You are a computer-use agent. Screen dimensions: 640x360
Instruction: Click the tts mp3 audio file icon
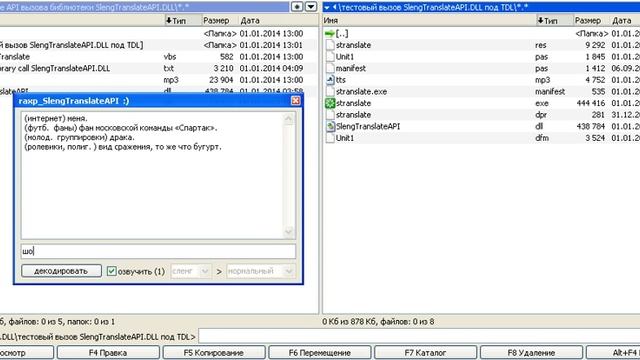(x=330, y=80)
